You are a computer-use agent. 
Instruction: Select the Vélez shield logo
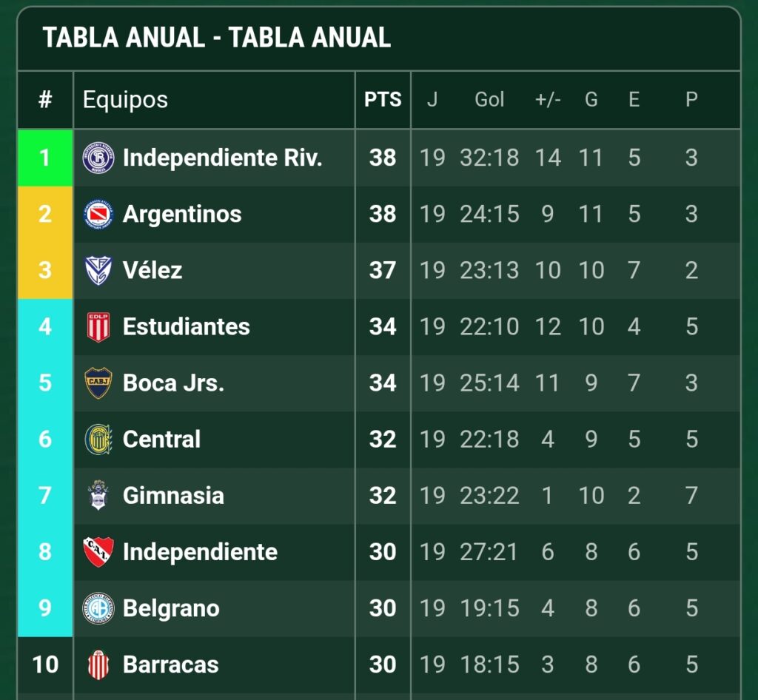(98, 270)
